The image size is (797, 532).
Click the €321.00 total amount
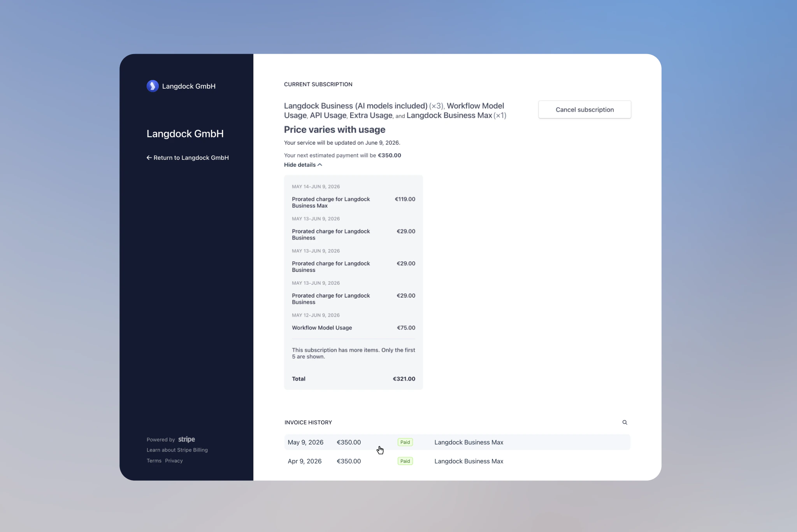(x=404, y=379)
